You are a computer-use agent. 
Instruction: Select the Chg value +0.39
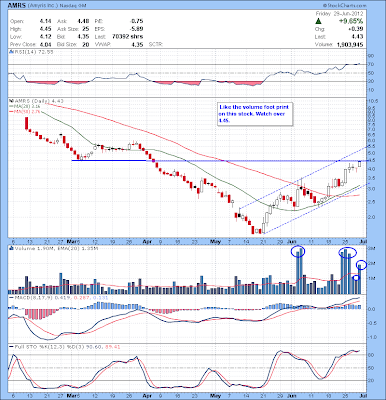[356, 29]
